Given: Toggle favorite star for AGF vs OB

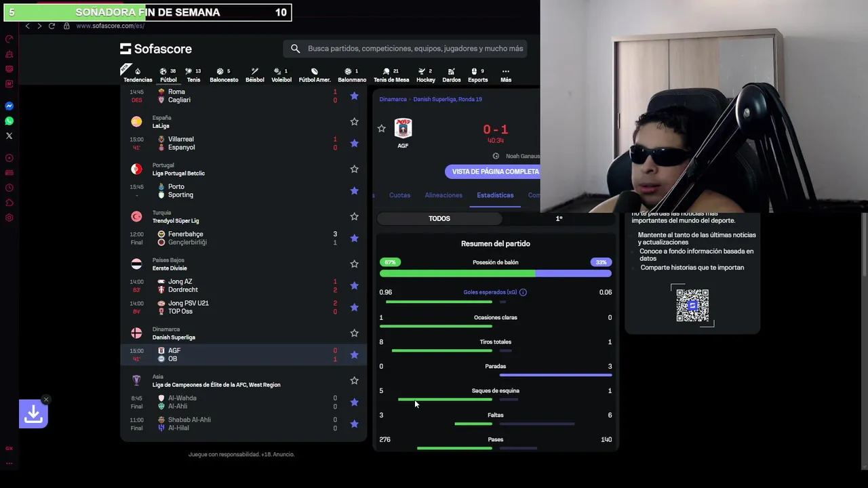Looking at the screenshot, I should [354, 354].
